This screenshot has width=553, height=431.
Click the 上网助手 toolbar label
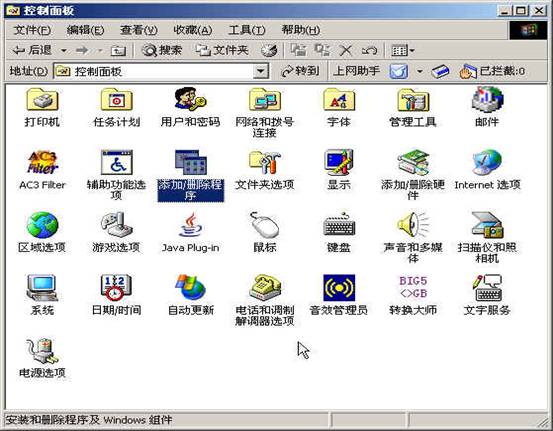pos(357,71)
